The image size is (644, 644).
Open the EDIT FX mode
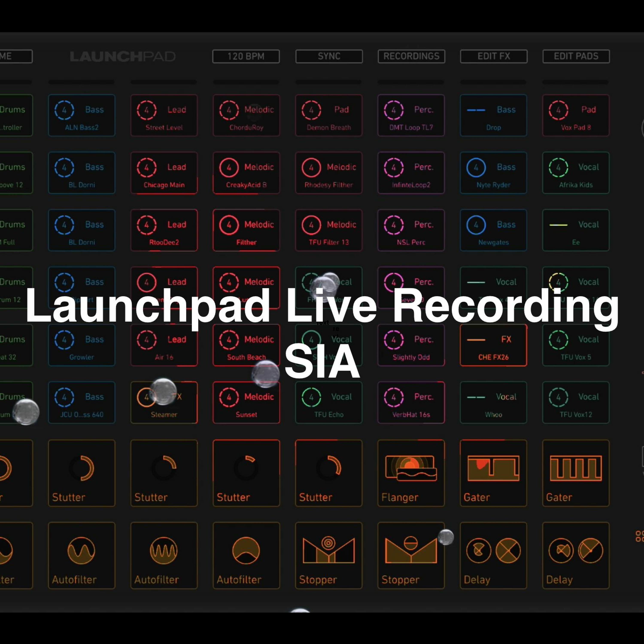[494, 56]
